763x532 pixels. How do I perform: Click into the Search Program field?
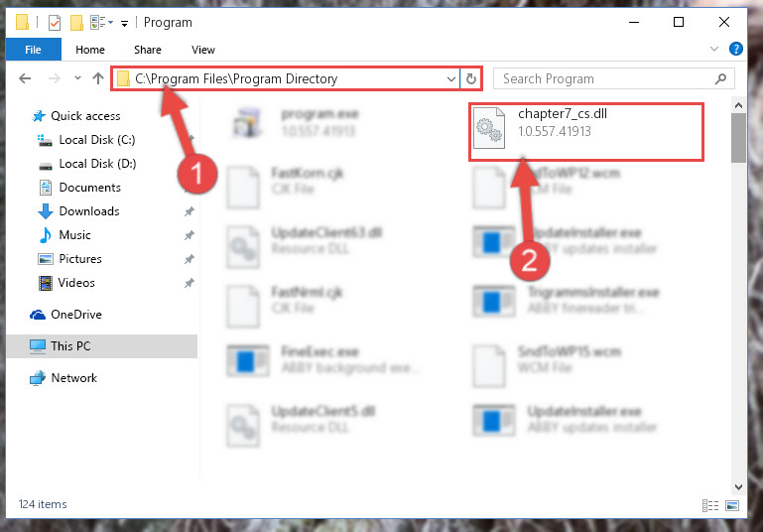point(606,78)
